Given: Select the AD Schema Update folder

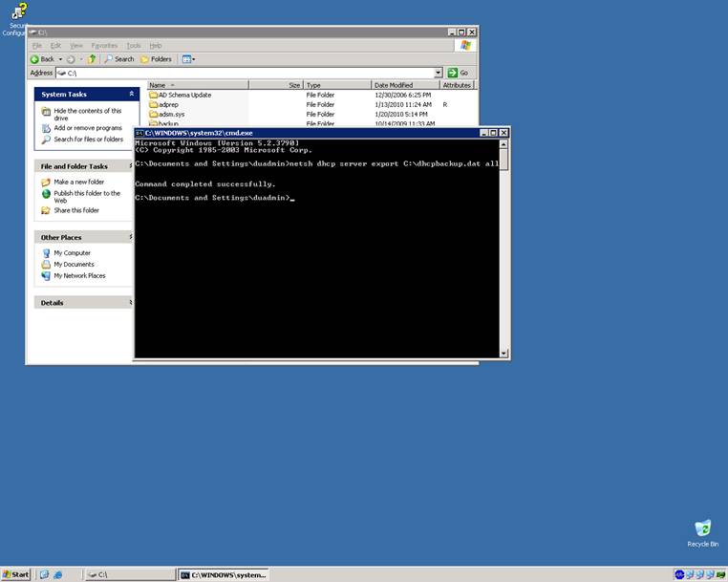Looking at the screenshot, I should 184,95.
